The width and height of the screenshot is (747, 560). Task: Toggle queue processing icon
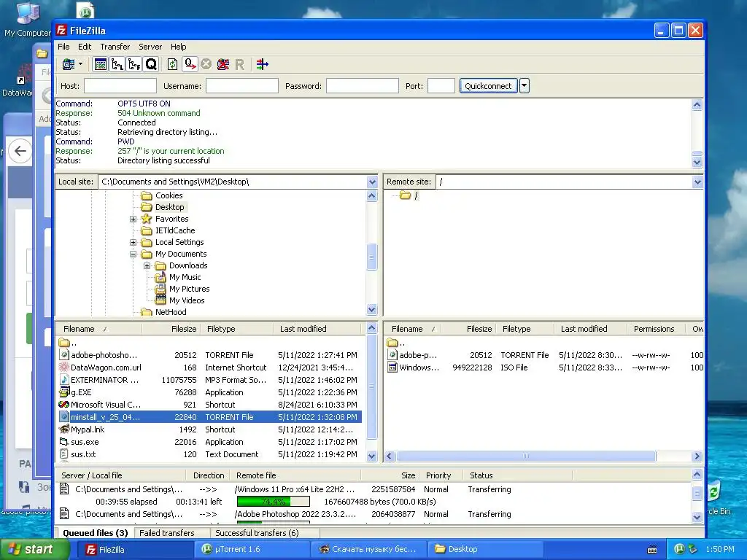coord(190,64)
